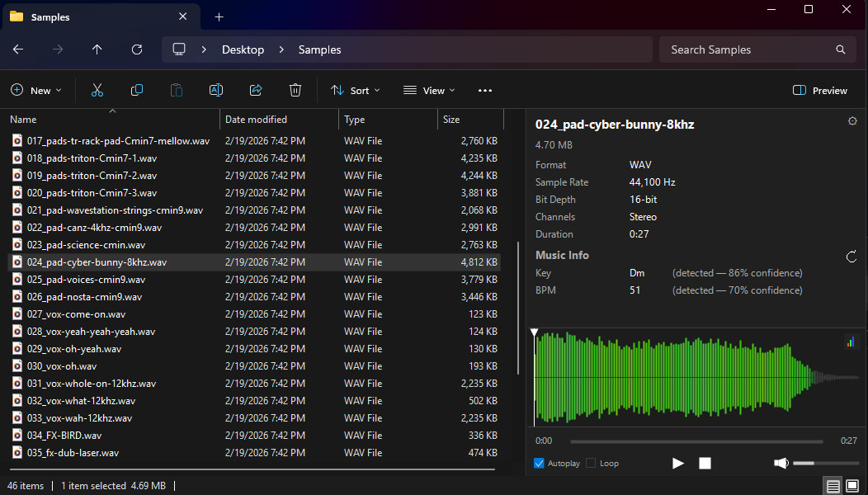Viewport: 868px width, 495px height.
Task: Sort by Date modified column header
Action: 256,120
